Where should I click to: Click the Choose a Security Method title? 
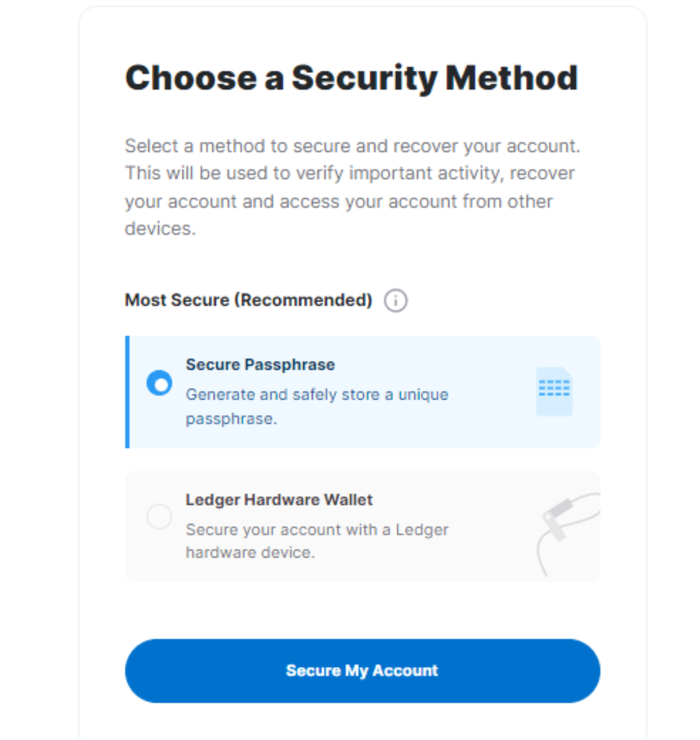(x=351, y=77)
